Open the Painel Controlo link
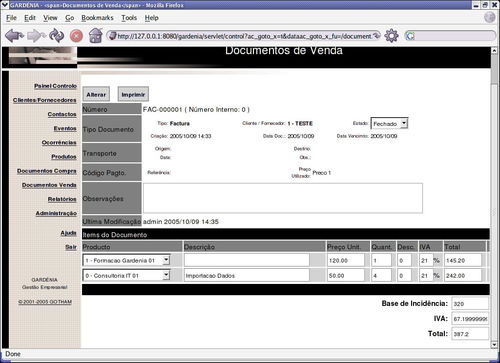The height and width of the screenshot is (363, 500). [x=55, y=86]
